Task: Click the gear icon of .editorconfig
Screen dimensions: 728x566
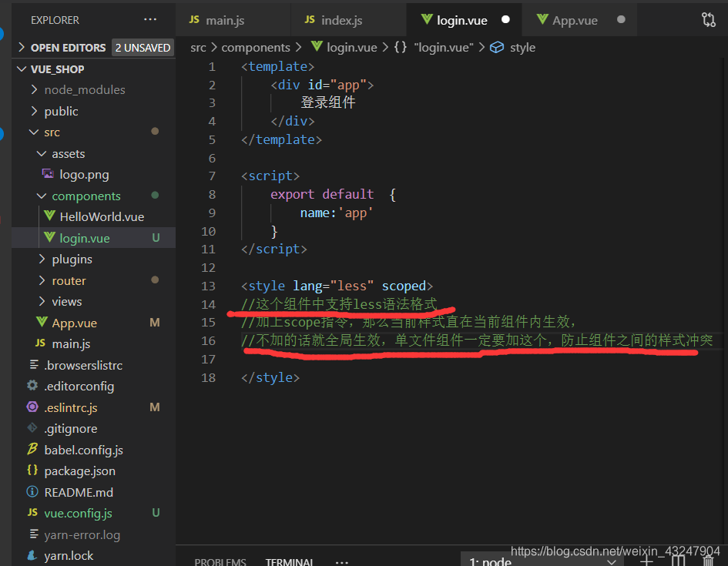Action: point(32,386)
